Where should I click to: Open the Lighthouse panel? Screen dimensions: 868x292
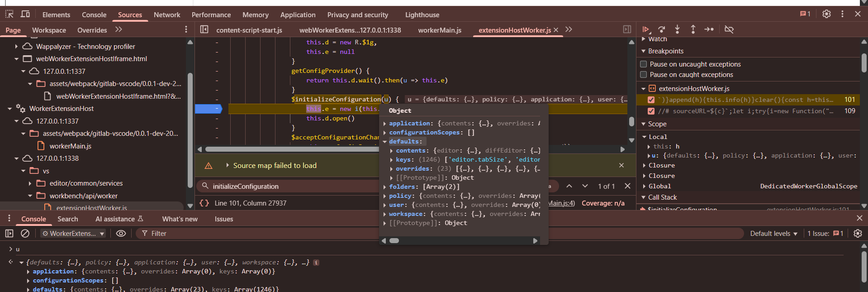pyautogui.click(x=422, y=14)
